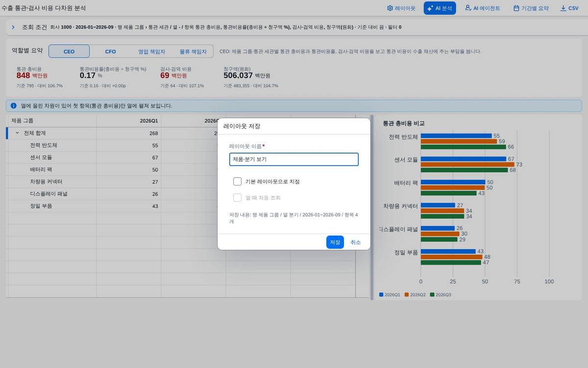Toggle 2026Q1 legend swatch in chart
The width and height of the screenshot is (588, 368).
pyautogui.click(x=381, y=295)
